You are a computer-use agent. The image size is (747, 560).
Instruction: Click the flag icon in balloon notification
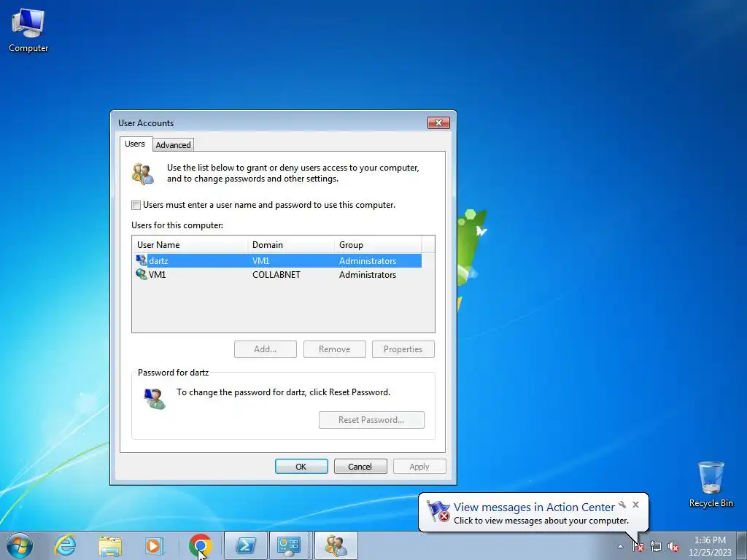point(438,511)
